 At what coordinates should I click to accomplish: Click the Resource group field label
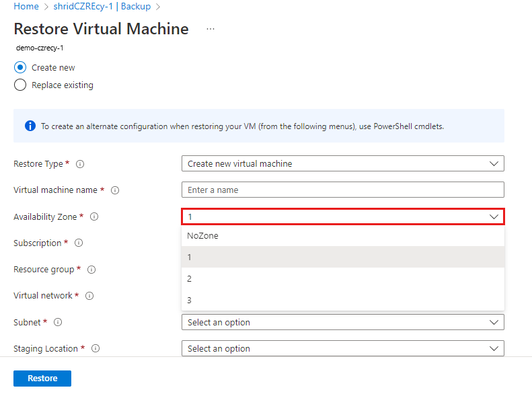[44, 270]
